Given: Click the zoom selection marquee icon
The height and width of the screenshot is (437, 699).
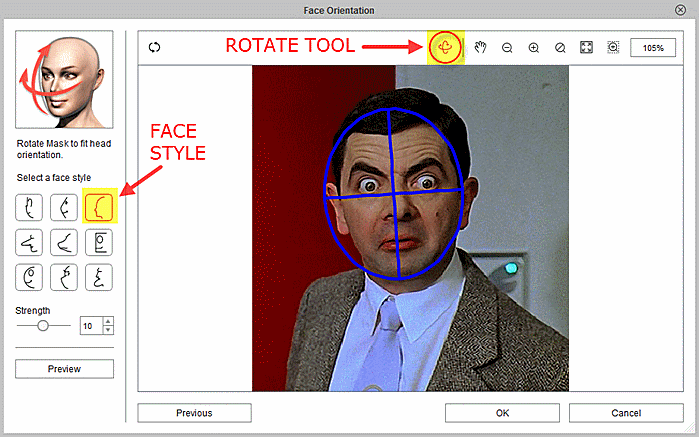Looking at the screenshot, I should 613,47.
